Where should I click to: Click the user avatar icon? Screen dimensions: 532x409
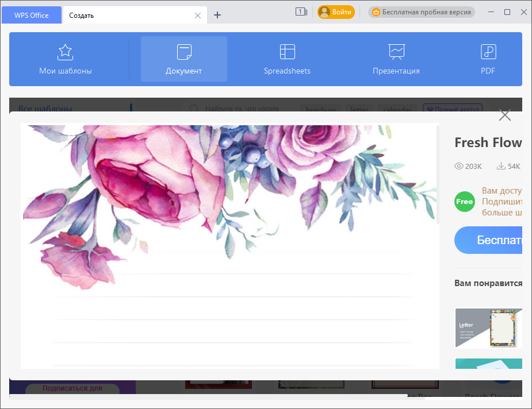pos(324,12)
